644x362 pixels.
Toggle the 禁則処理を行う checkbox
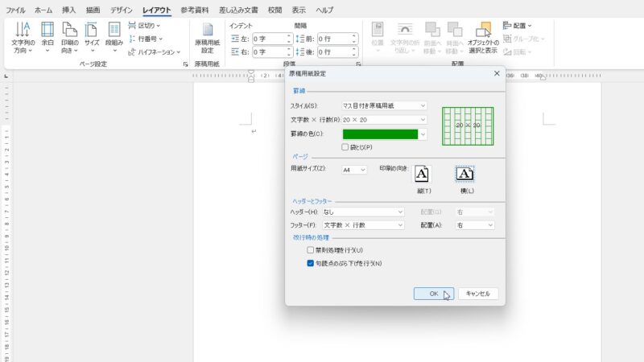tap(311, 250)
